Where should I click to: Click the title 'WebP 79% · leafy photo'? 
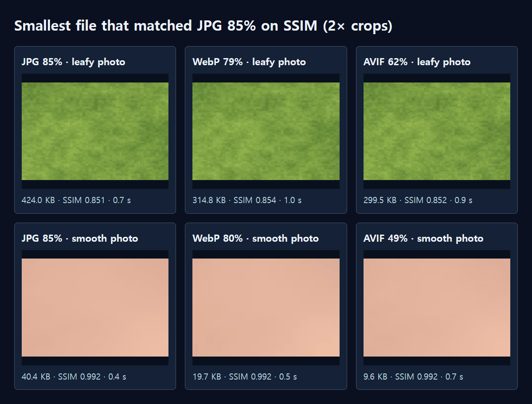click(249, 62)
